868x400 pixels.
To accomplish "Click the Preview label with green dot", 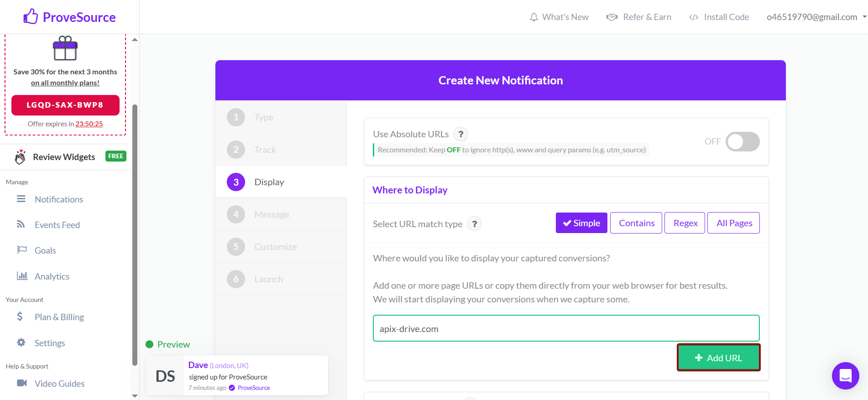I will 167,344.
